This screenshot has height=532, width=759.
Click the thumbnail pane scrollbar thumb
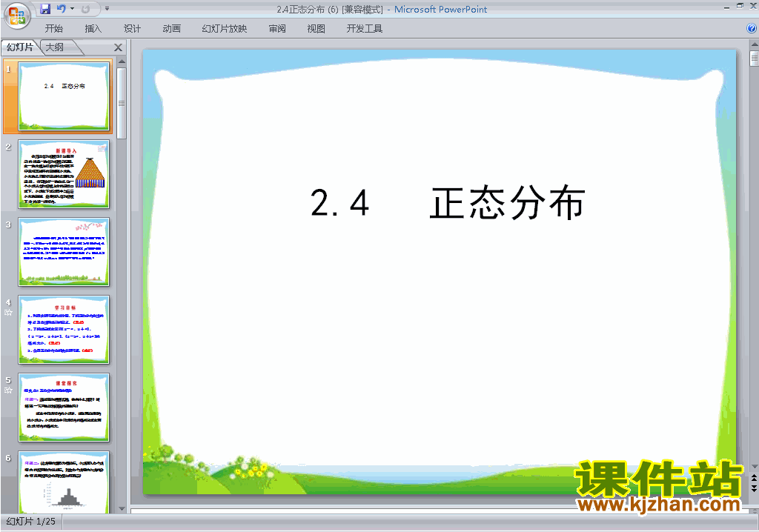tap(122, 103)
